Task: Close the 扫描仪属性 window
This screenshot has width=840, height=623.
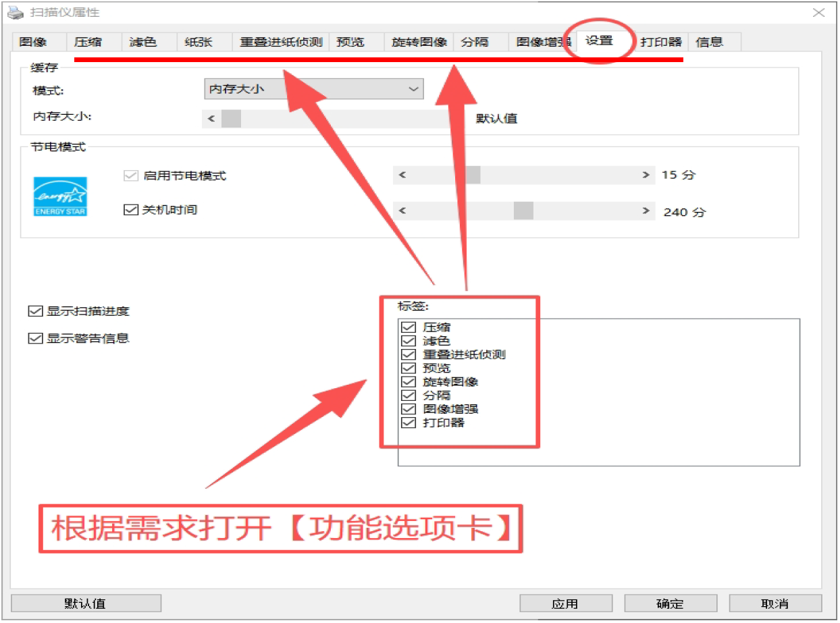Action: [818, 12]
